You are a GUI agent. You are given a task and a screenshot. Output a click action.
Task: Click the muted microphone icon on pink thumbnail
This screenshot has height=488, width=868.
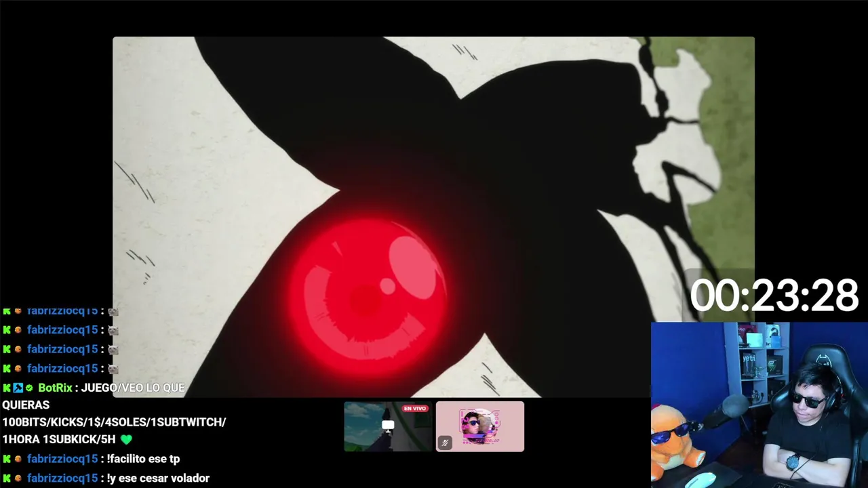pos(445,443)
